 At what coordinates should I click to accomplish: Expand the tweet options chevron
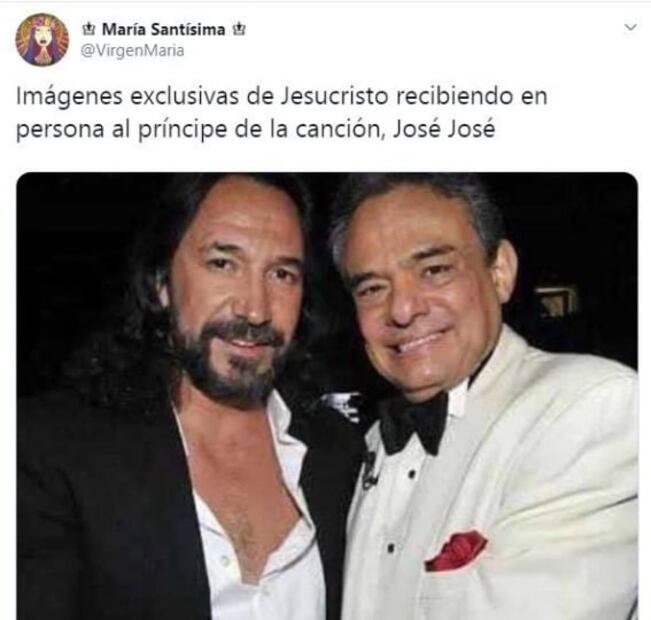pyautogui.click(x=630, y=28)
